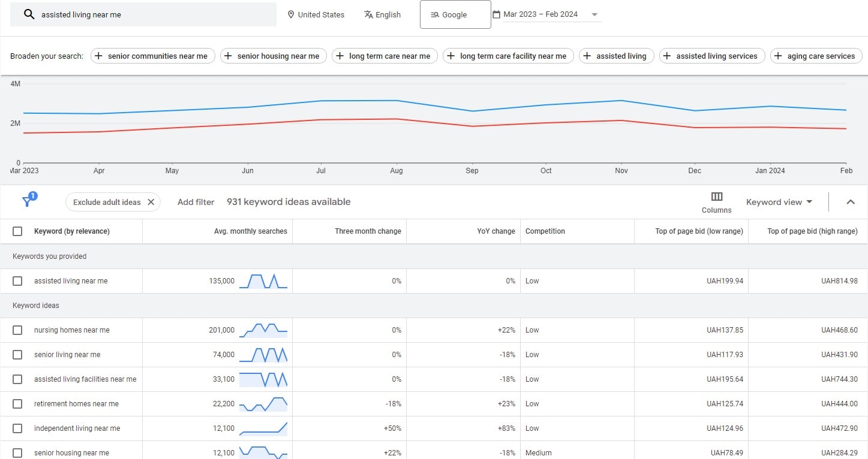
Task: Check the box for senior housing near me row
Action: [x=17, y=453]
